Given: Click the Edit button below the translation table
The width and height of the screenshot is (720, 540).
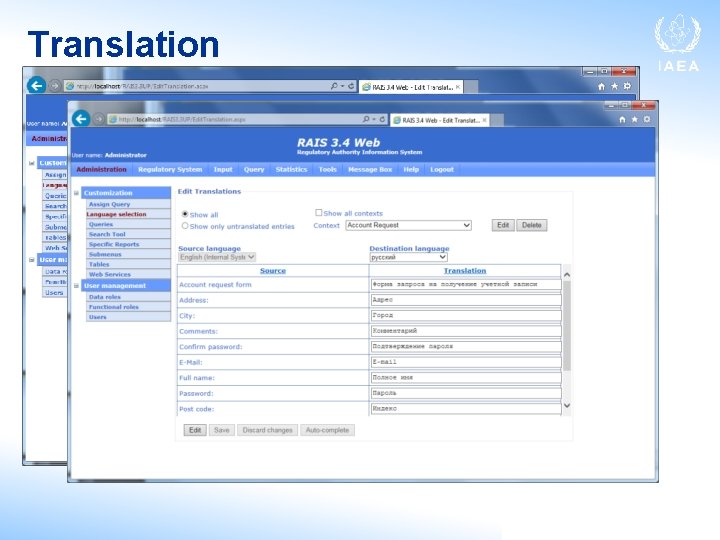Looking at the screenshot, I should tap(195, 430).
